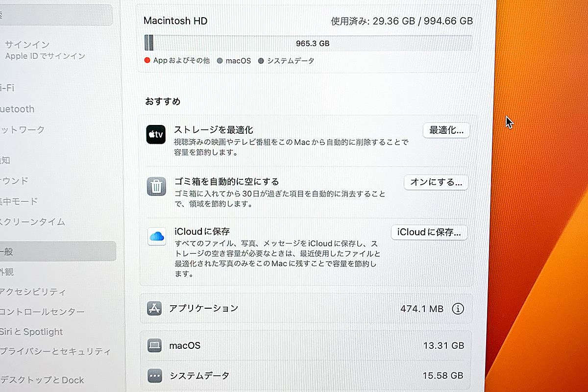Click the オンにする... button
The width and height of the screenshot is (588, 392).
click(436, 182)
